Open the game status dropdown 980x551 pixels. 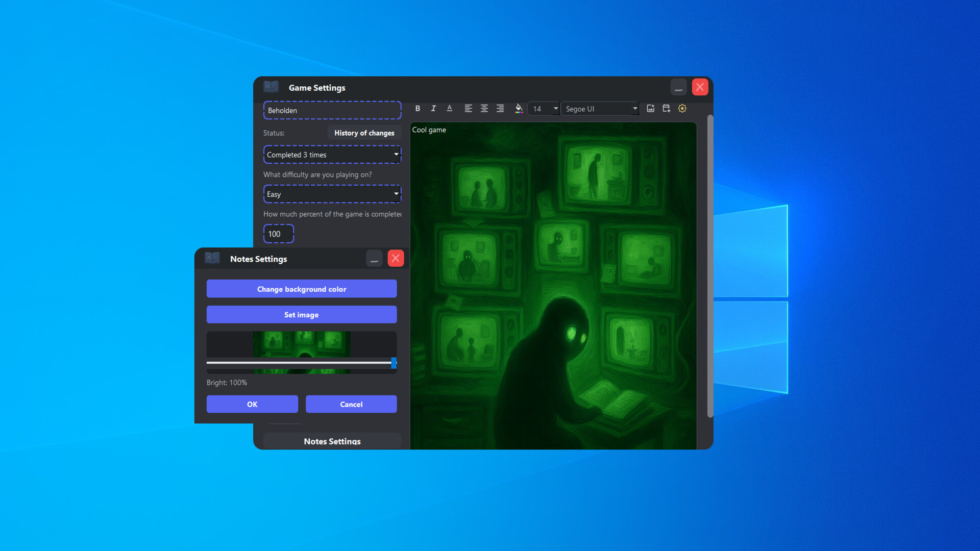(332, 155)
